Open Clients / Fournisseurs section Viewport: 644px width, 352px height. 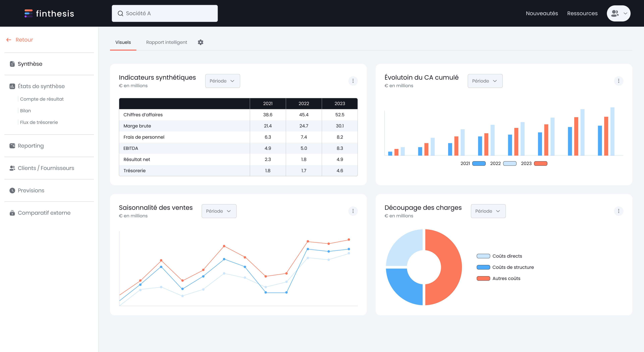pyautogui.click(x=46, y=168)
